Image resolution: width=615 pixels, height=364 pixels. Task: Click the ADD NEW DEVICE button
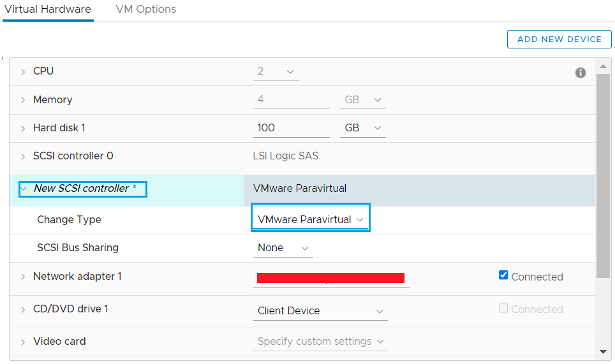(x=559, y=39)
